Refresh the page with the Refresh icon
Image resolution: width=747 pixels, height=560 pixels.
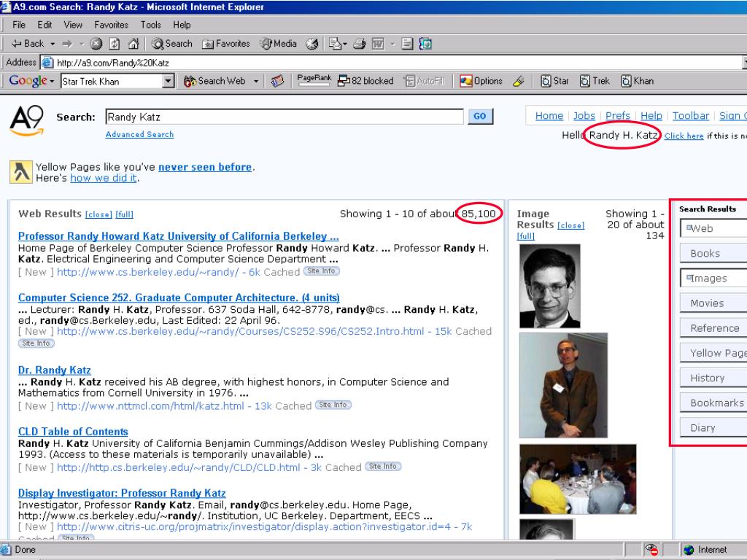115,44
